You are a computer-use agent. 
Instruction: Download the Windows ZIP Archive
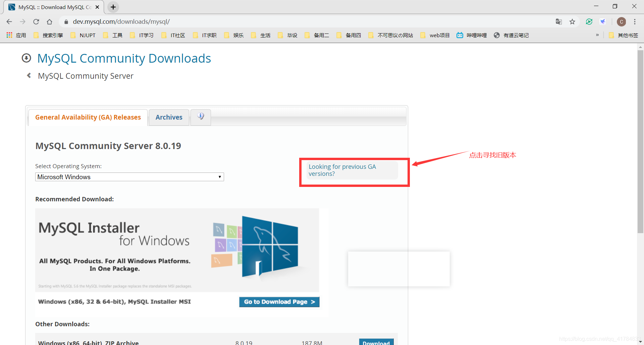pos(376,342)
